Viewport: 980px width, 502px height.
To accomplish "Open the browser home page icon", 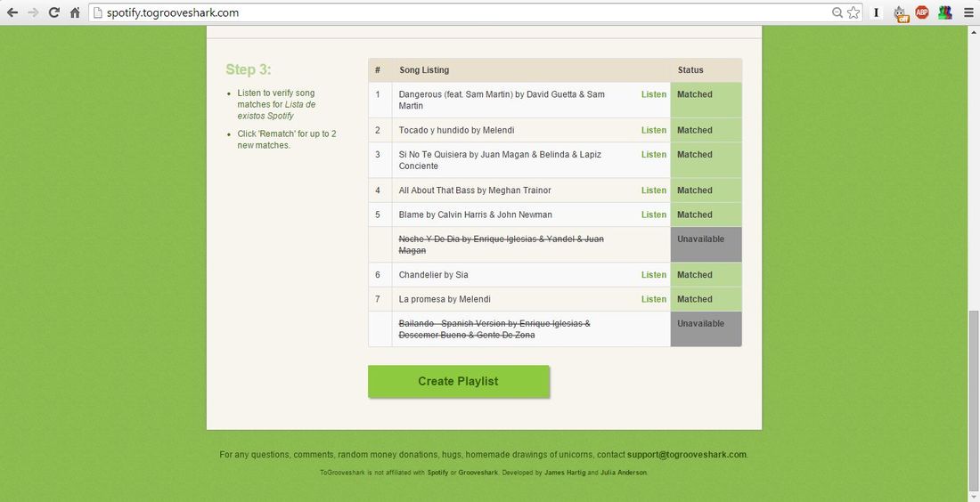I will (75, 12).
